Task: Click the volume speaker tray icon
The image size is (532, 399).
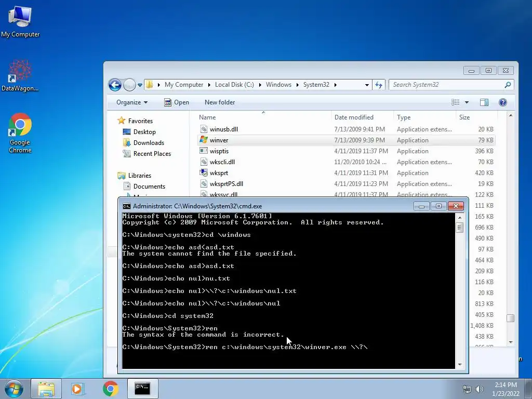Action: (x=479, y=389)
